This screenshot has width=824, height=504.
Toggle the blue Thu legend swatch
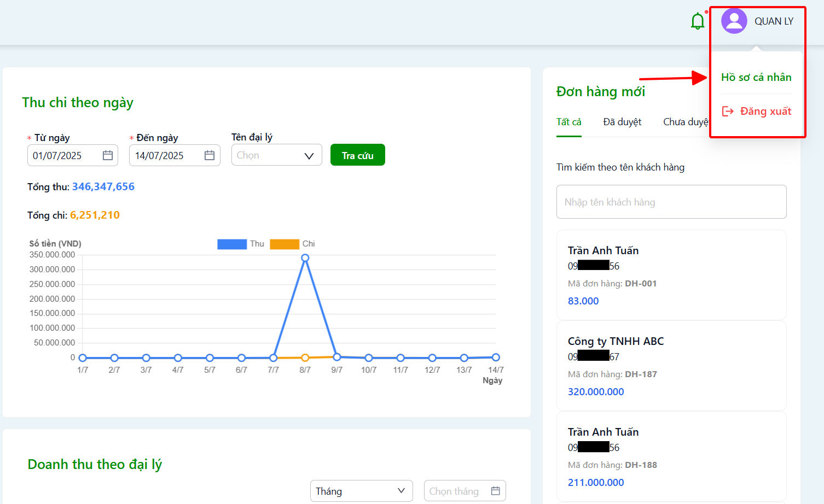[232, 244]
